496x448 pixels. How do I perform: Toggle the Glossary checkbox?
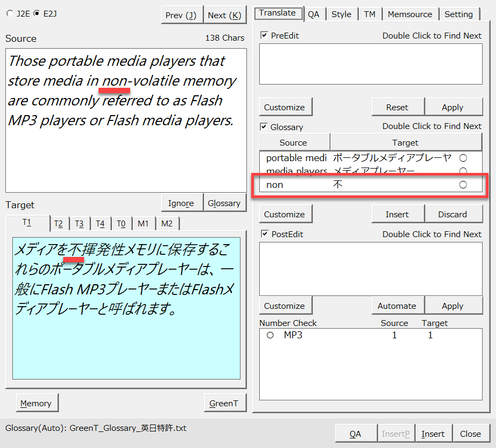pos(264,127)
